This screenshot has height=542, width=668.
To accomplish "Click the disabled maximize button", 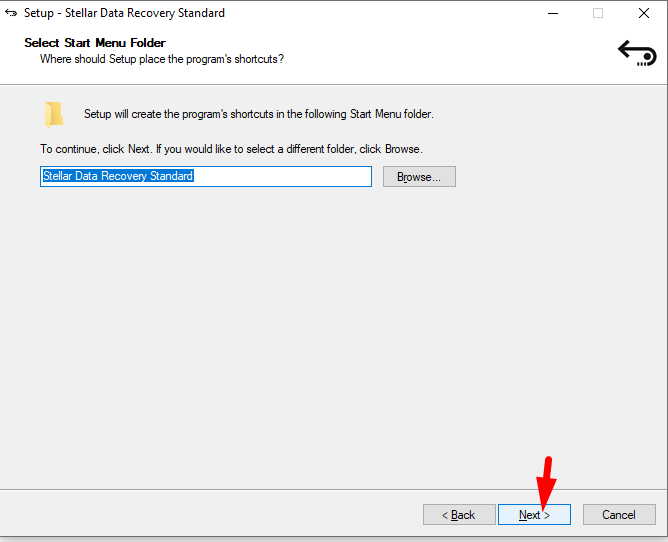I will coord(598,13).
